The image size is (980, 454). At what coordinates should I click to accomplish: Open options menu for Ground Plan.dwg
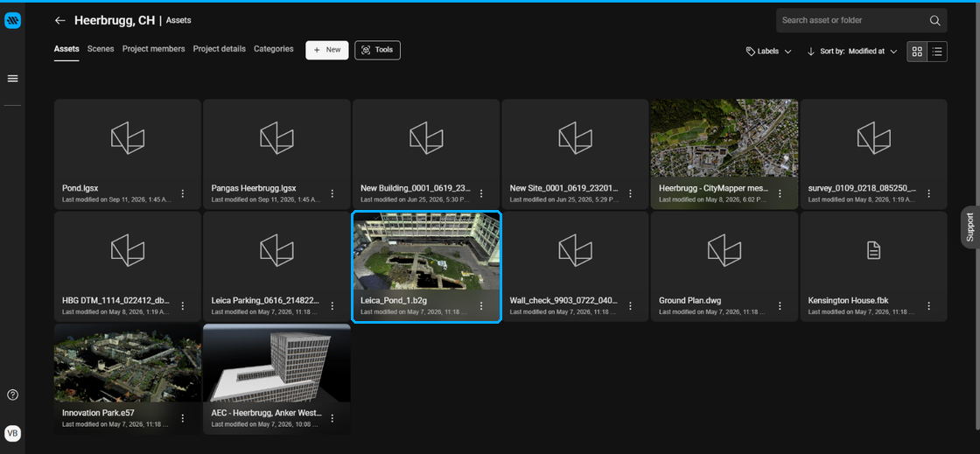780,306
